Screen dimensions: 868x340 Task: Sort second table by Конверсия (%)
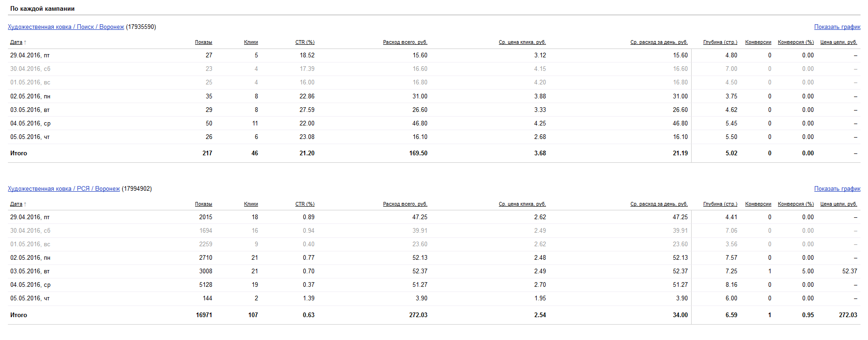coord(796,204)
